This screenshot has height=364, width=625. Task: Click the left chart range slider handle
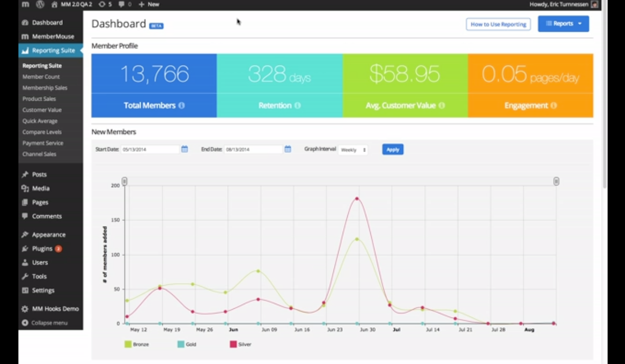124,181
